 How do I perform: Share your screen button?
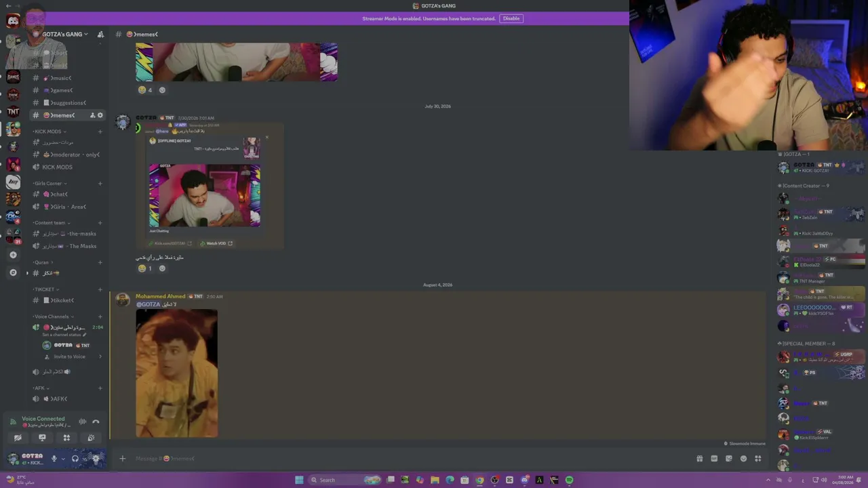click(42, 438)
